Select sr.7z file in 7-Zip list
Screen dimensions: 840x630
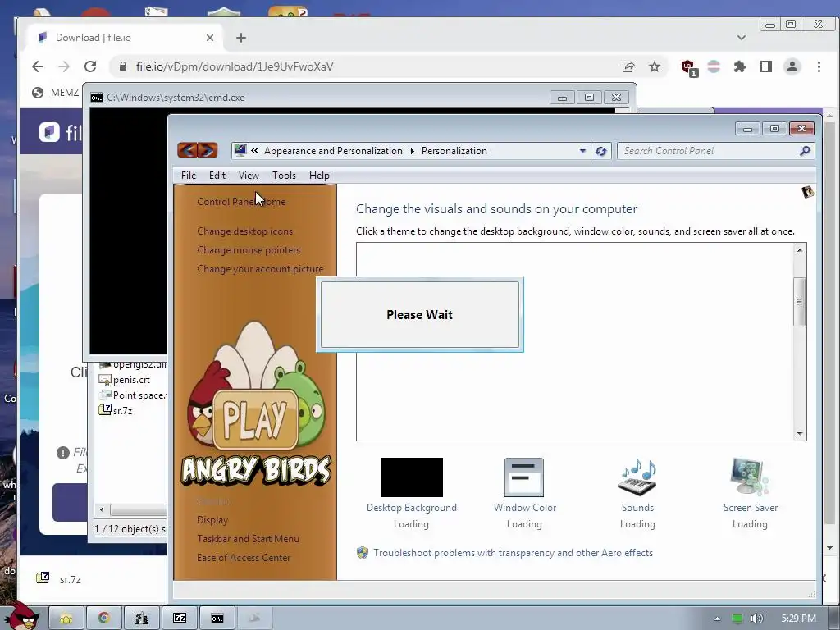point(116,410)
